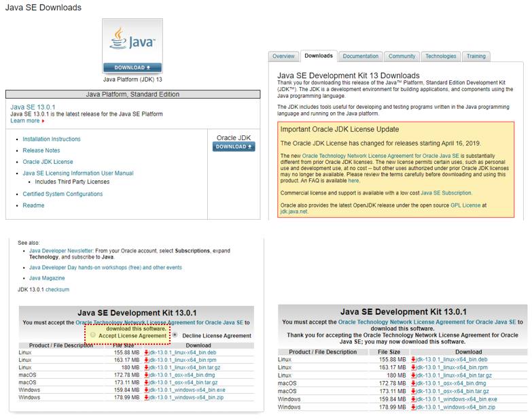Open Certified System Configurations link
The height and width of the screenshot is (419, 532).
[x=63, y=194]
